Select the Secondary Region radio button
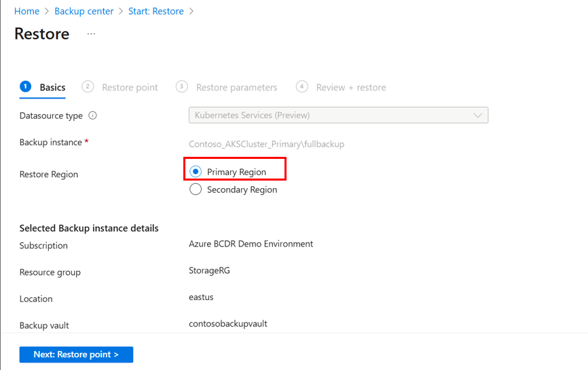The image size is (588, 370). (196, 189)
